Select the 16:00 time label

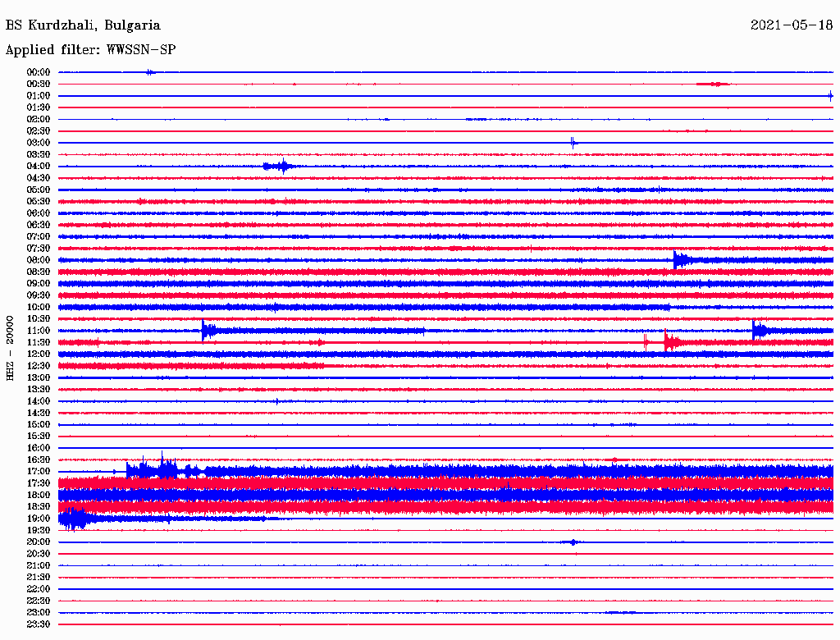coord(39,448)
